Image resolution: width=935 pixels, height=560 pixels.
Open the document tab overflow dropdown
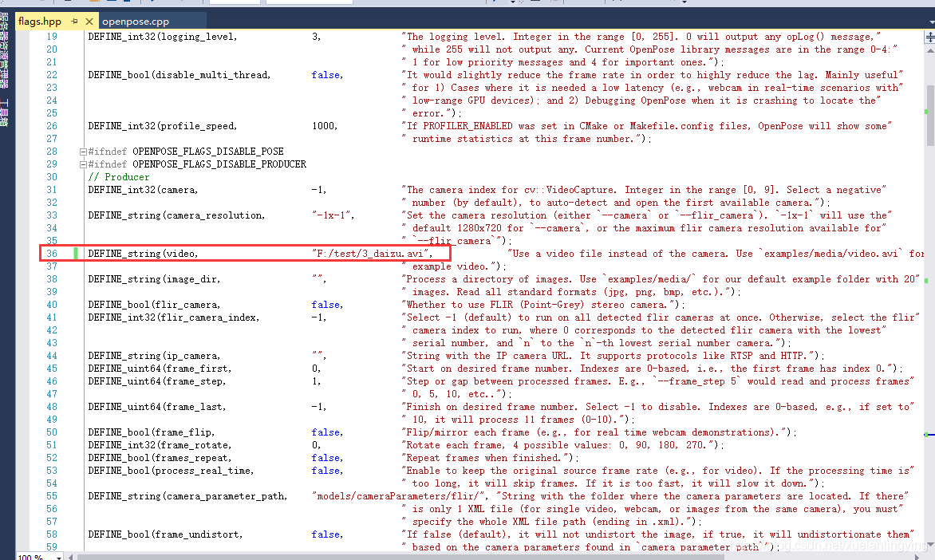pyautogui.click(x=931, y=22)
